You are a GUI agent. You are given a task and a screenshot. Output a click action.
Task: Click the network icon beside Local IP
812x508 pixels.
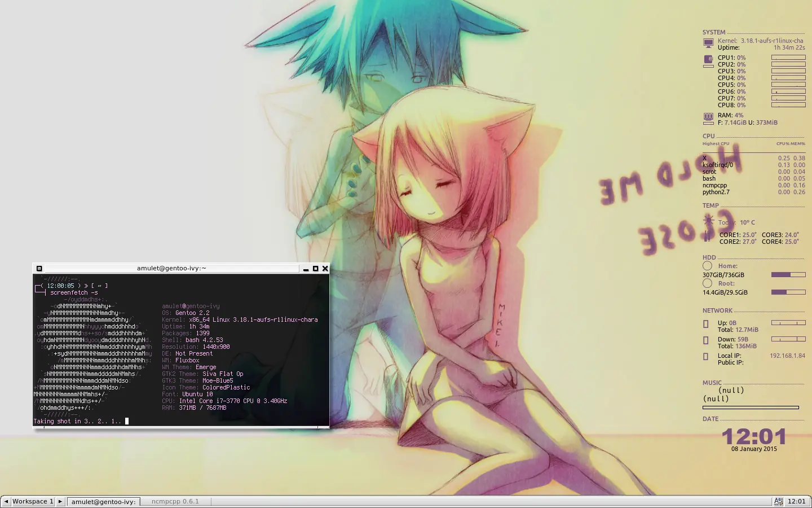click(705, 357)
